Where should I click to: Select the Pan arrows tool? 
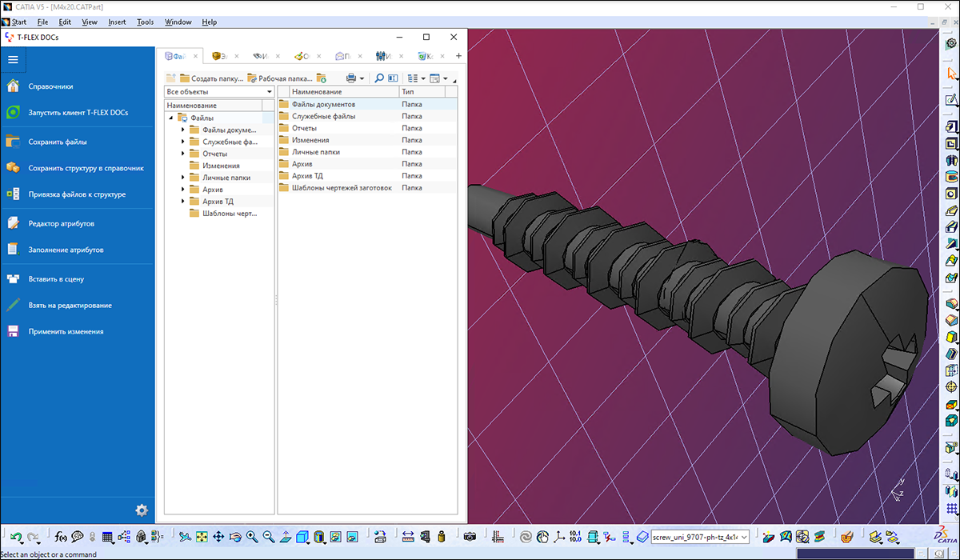click(218, 537)
